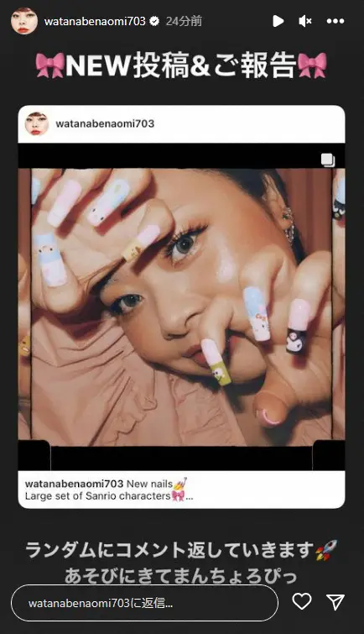Like the story with the heart icon
The height and width of the screenshot is (634, 364).
coord(302,601)
